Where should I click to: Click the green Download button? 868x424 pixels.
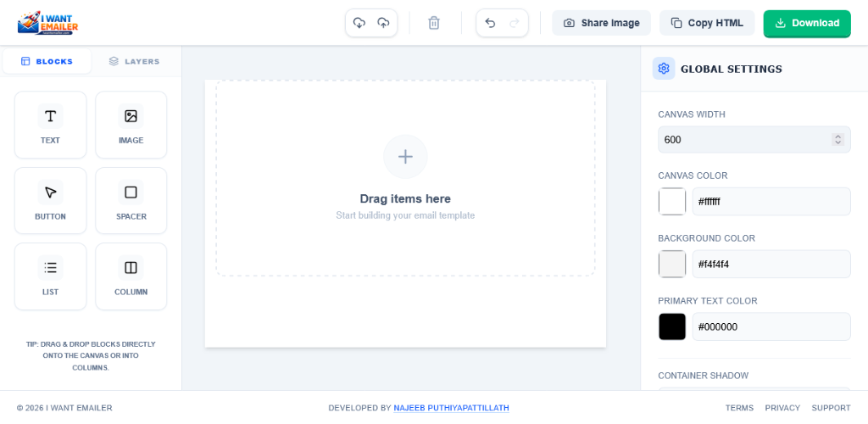pyautogui.click(x=806, y=23)
